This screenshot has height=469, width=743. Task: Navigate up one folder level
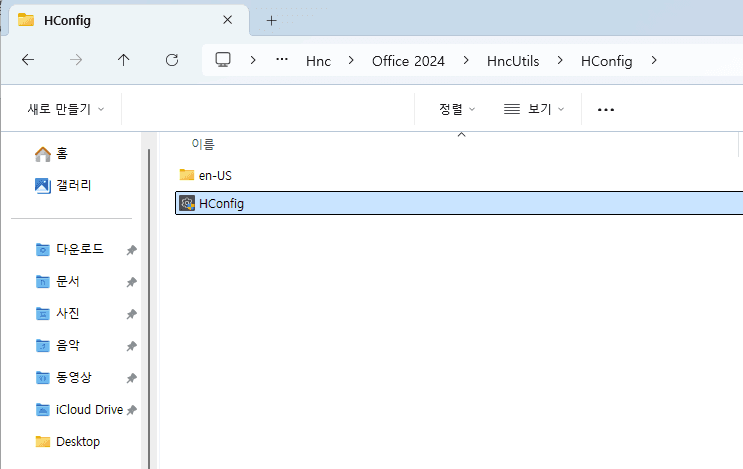click(x=124, y=60)
